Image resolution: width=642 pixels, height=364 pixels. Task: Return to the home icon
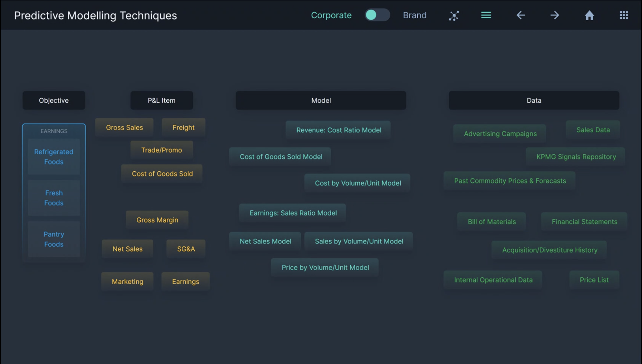point(589,15)
